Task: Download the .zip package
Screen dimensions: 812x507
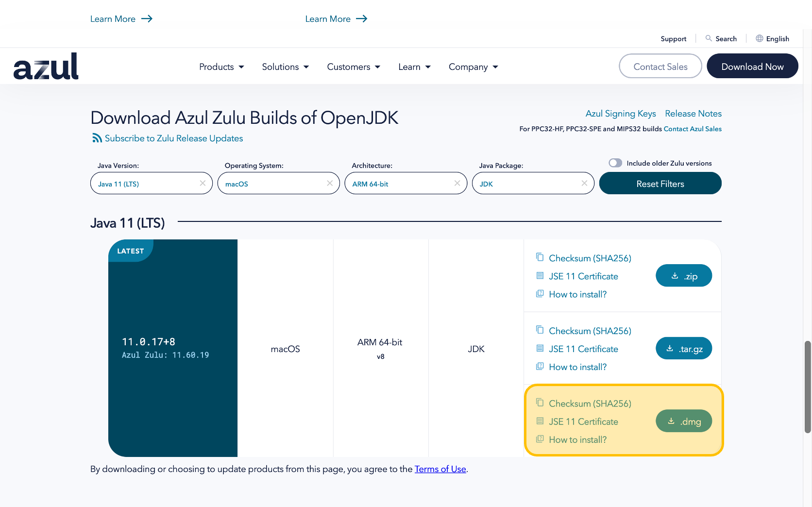Action: (x=684, y=276)
